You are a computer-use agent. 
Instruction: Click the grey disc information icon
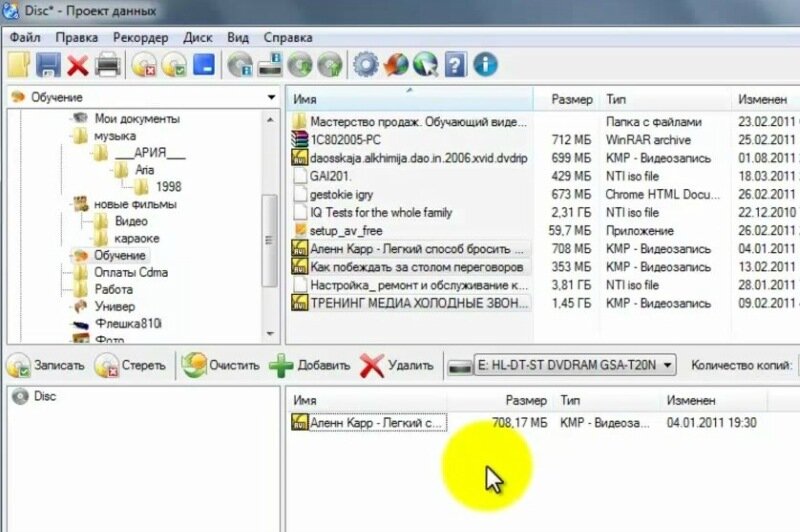pyautogui.click(x=240, y=65)
